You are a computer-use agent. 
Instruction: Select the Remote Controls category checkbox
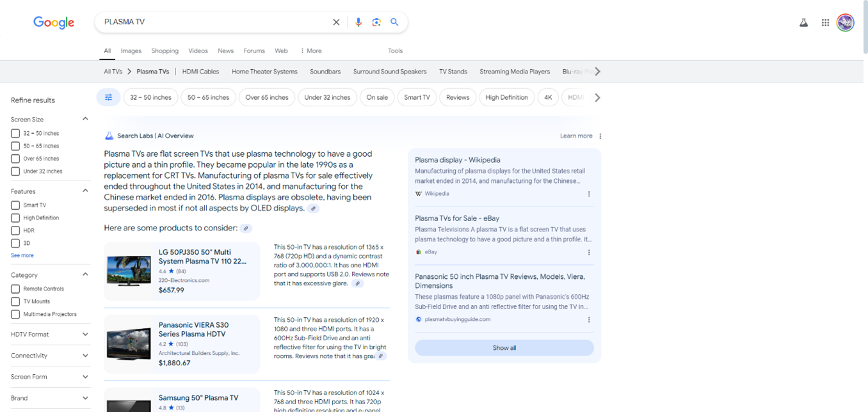click(16, 289)
